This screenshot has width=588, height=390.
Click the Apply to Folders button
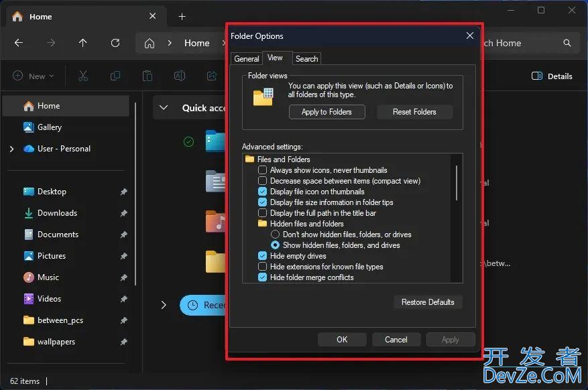[x=327, y=112]
